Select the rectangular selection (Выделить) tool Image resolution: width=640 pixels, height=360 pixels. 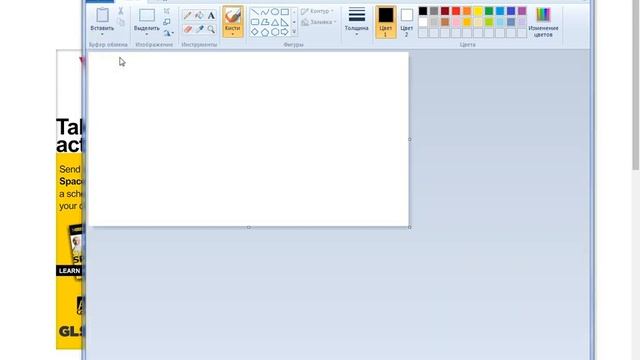pyautogui.click(x=147, y=16)
